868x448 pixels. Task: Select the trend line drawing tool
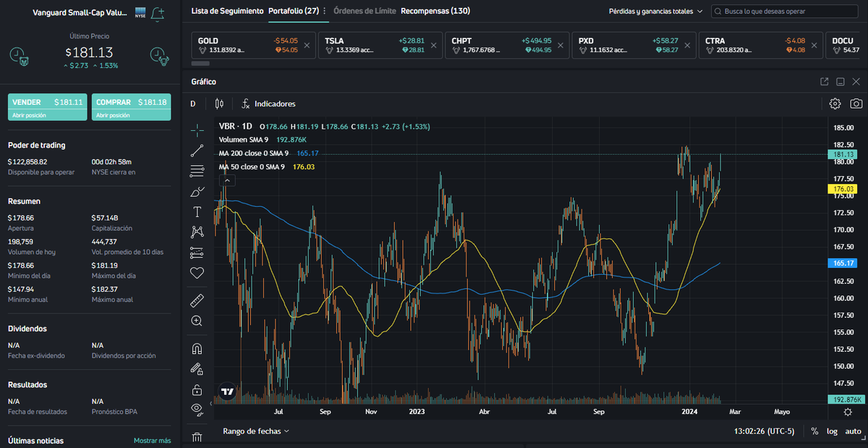(x=197, y=151)
